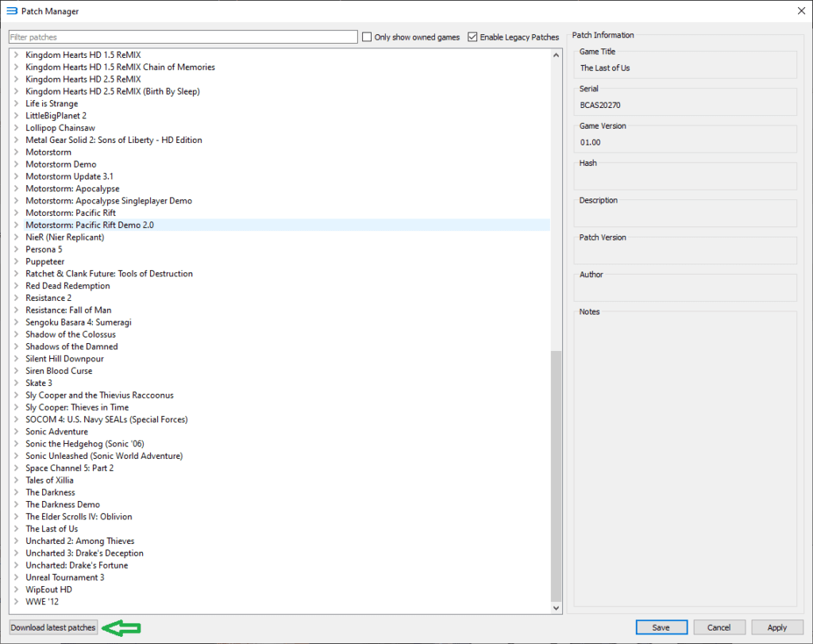This screenshot has width=813, height=644.
Task: Disable Enable Legacy Patches checkbox
Action: click(472, 37)
